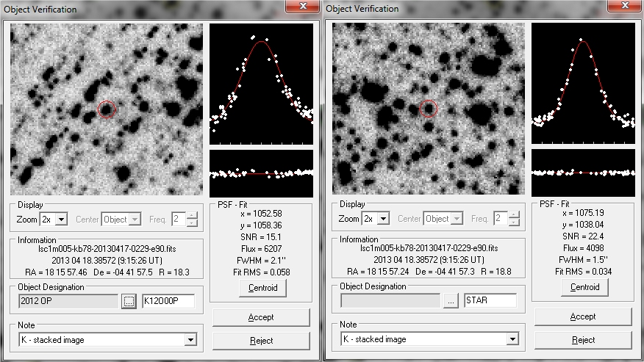Expand the Note dropdown in the STAR dialog
Image resolution: width=644 pixels, height=362 pixels.
512,339
